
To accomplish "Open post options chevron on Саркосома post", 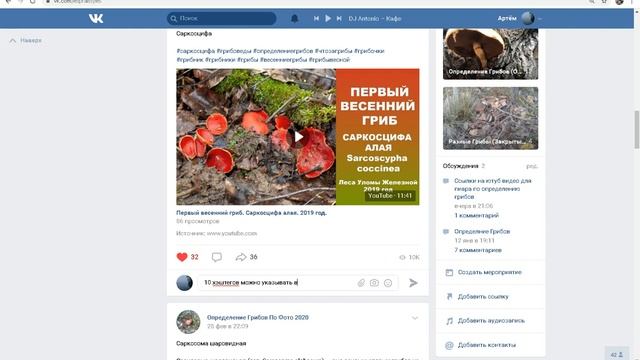I will (x=415, y=318).
